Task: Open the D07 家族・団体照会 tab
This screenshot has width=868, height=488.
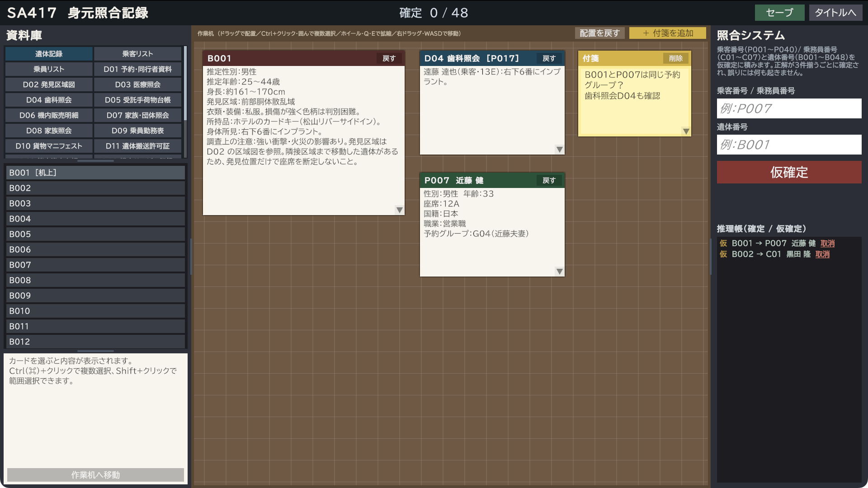Action: 138,115
